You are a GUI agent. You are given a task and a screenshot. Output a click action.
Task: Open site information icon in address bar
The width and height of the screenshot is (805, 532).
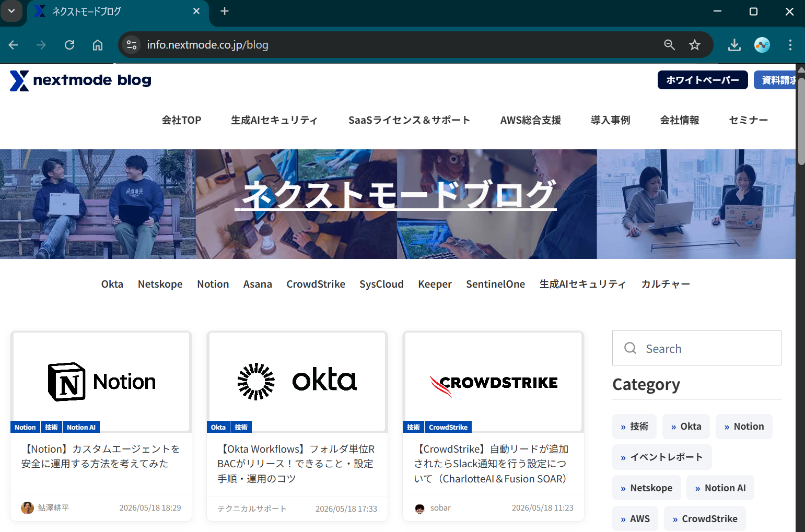click(x=132, y=45)
